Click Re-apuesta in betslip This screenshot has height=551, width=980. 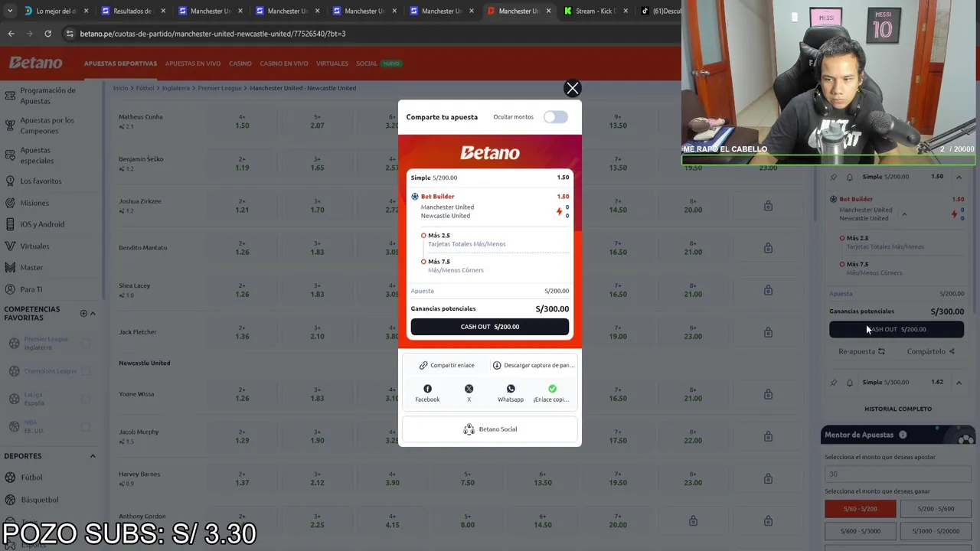861,351
